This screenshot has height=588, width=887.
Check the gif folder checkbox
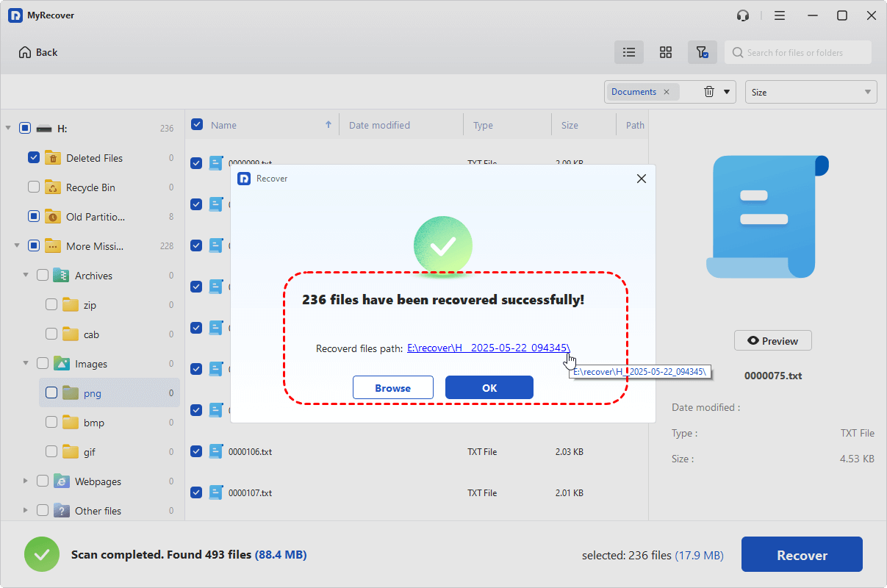pyautogui.click(x=51, y=451)
